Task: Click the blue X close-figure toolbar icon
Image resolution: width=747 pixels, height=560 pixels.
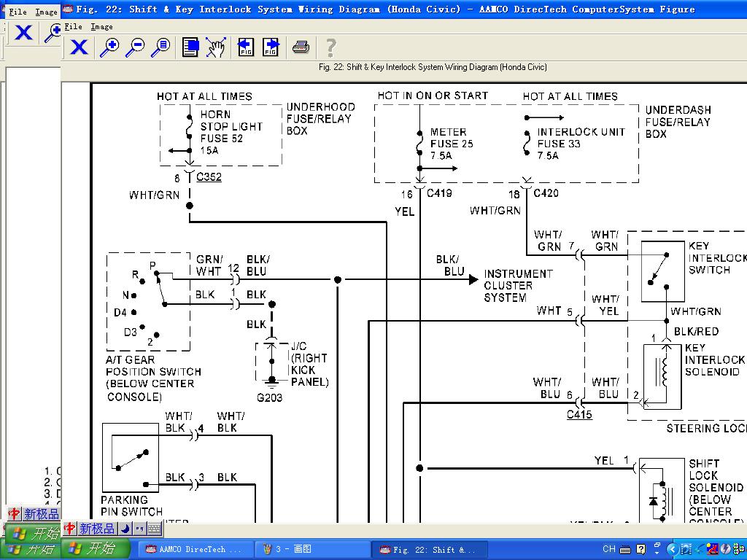Action: [x=79, y=48]
